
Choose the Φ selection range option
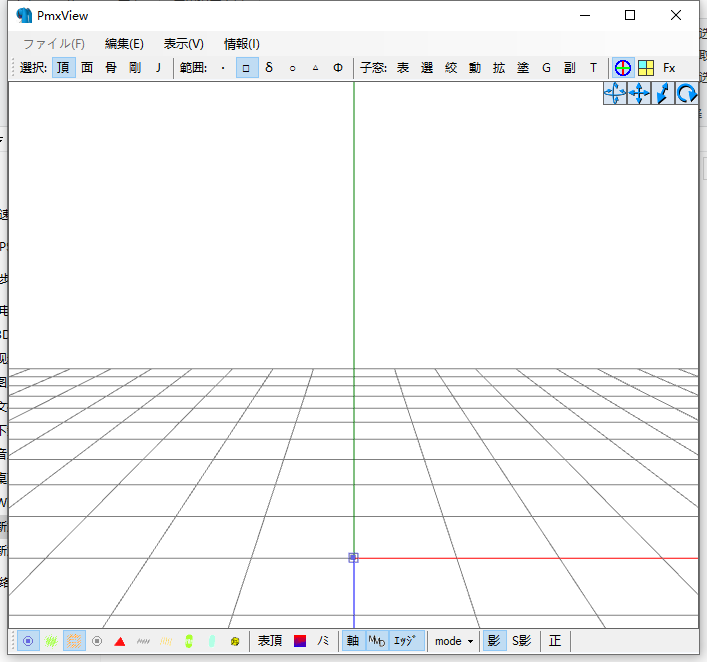(338, 68)
